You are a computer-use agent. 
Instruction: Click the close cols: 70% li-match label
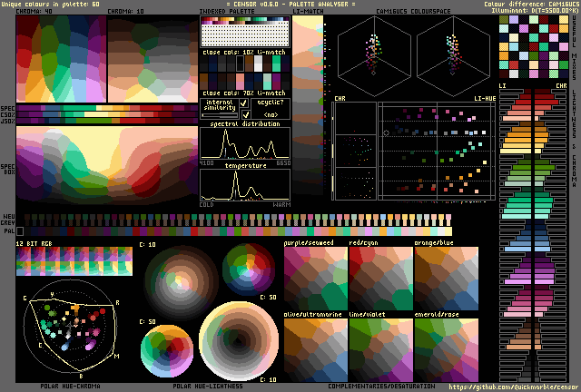click(x=244, y=93)
